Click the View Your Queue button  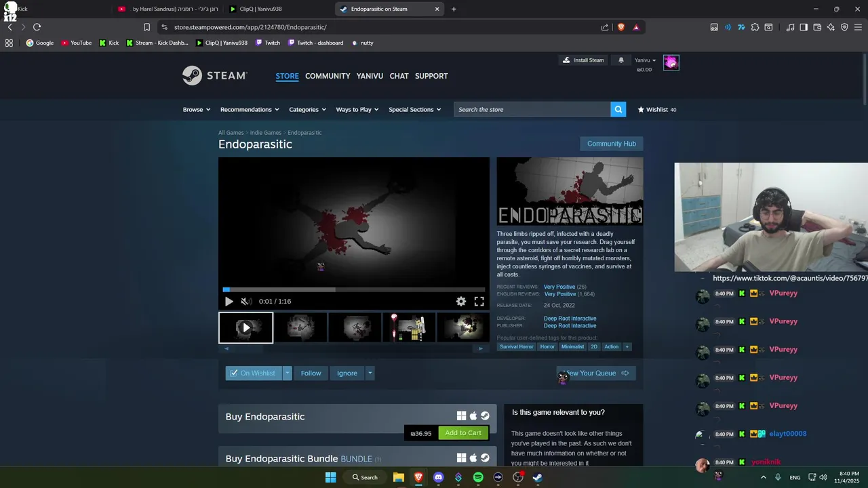pos(596,373)
